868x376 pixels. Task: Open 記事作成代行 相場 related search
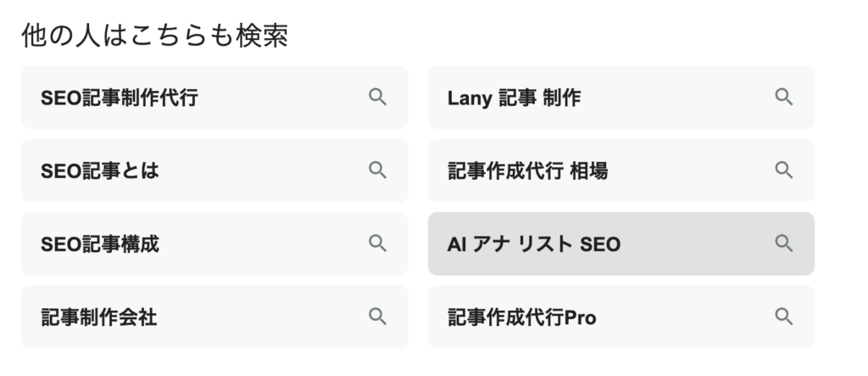tap(527, 171)
